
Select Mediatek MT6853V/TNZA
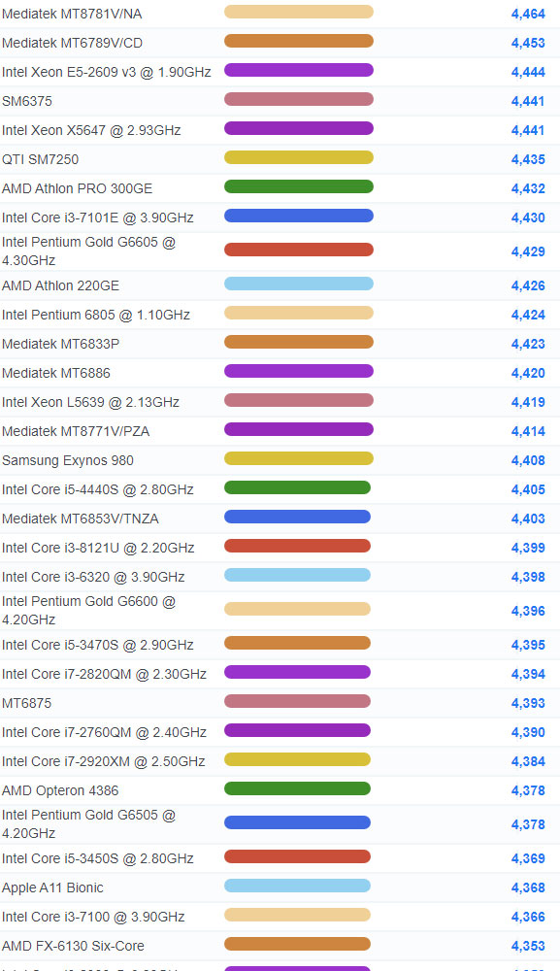(81, 519)
